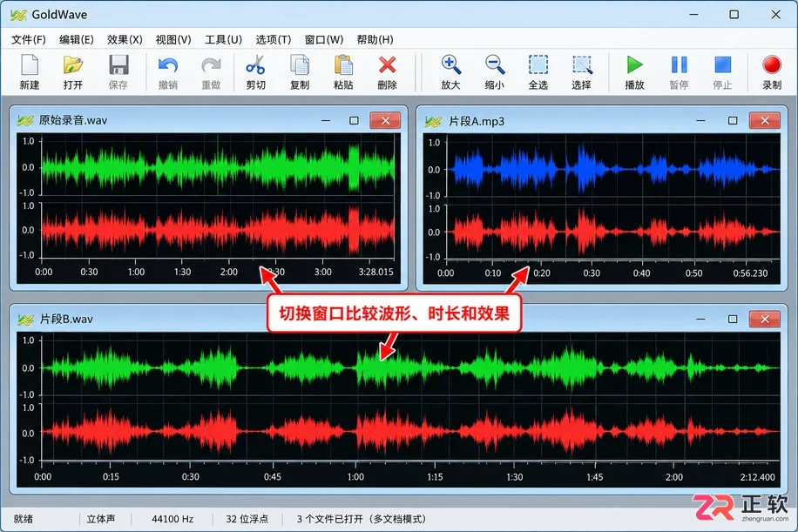Zoom in with 放大 magnifier icon

click(451, 65)
